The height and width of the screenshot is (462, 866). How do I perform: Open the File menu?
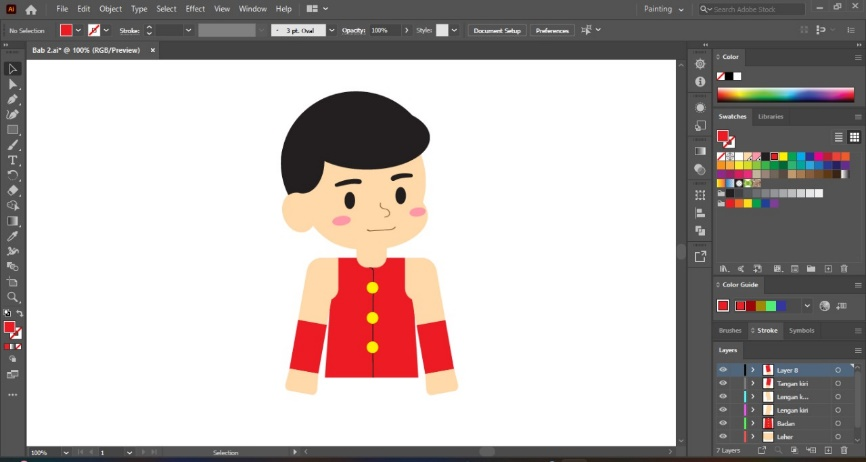coord(62,9)
